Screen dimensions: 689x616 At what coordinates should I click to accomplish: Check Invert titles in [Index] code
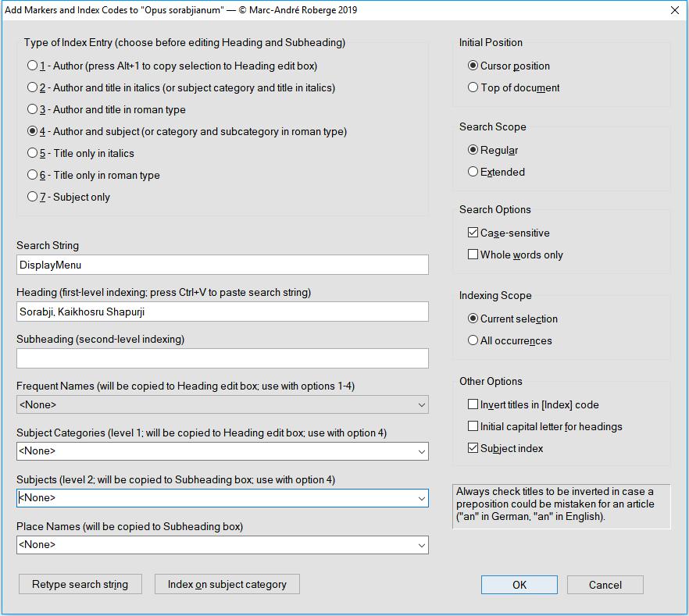pos(473,405)
